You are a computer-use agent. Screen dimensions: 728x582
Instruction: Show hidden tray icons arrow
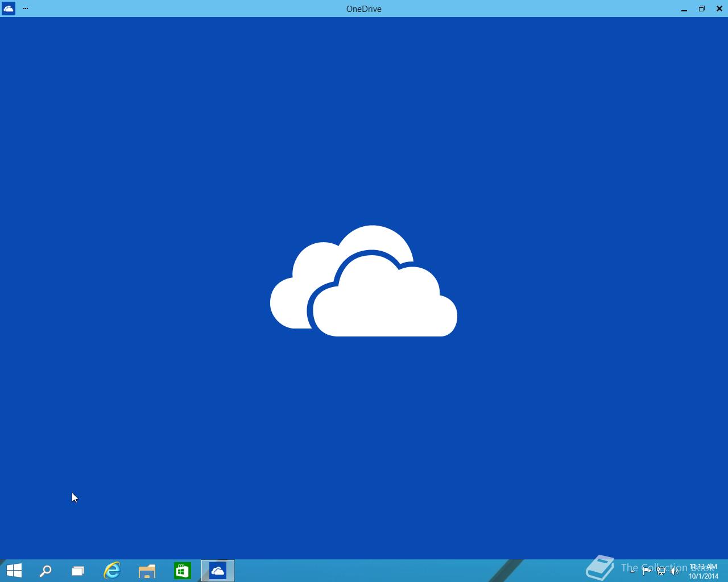point(632,571)
